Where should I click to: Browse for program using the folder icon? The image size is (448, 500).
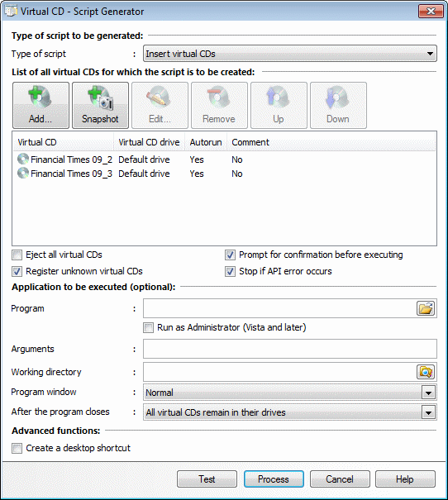(426, 308)
